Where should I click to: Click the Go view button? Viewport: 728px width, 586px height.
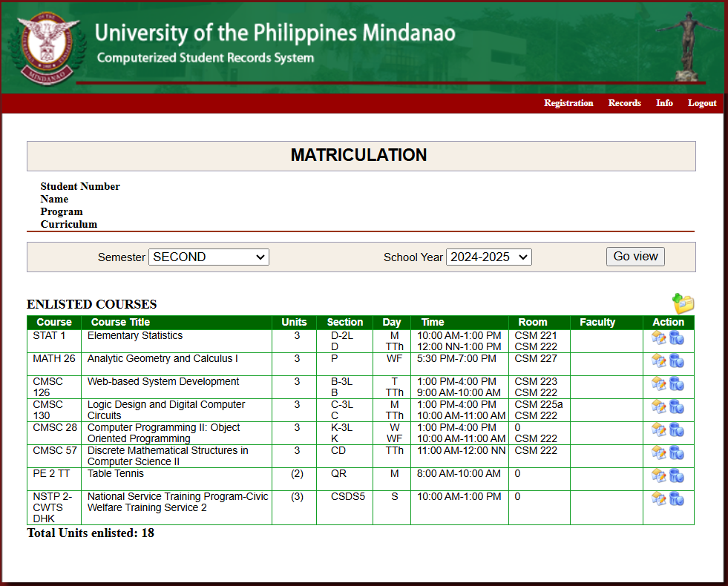pos(635,256)
